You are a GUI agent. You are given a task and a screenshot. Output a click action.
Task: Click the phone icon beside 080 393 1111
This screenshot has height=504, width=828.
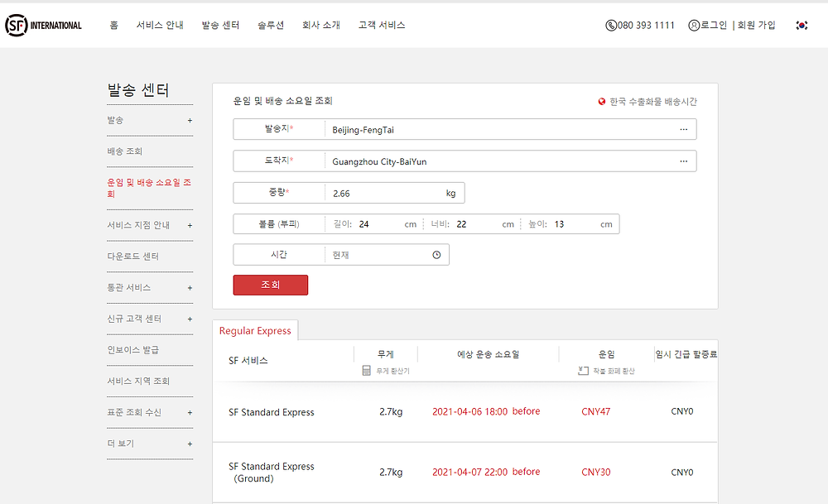click(611, 26)
